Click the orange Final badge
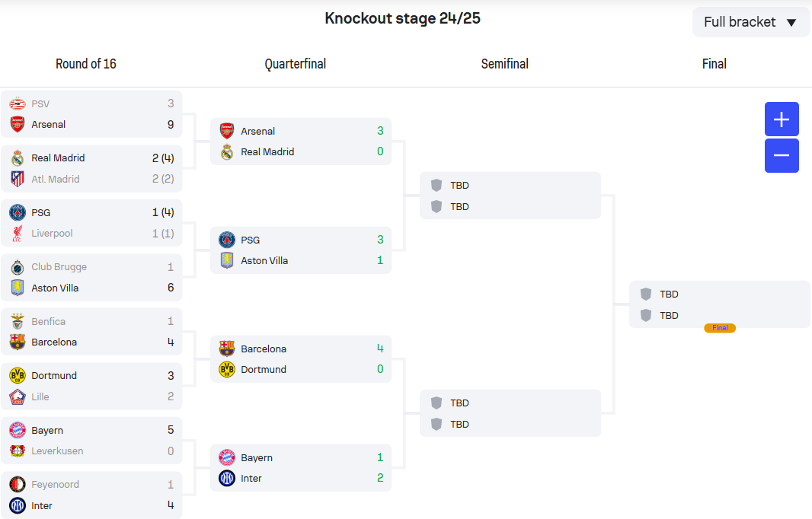Viewport: 812px width, 519px height. point(720,328)
